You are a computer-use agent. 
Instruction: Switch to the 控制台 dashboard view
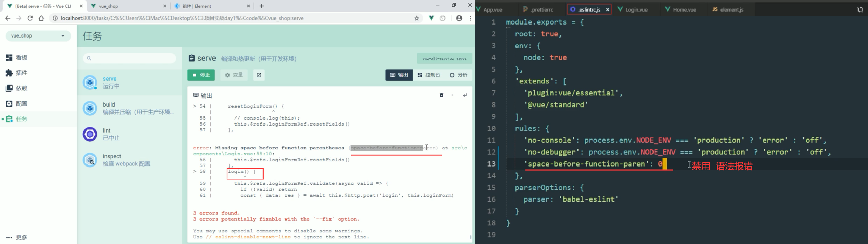[x=429, y=75]
